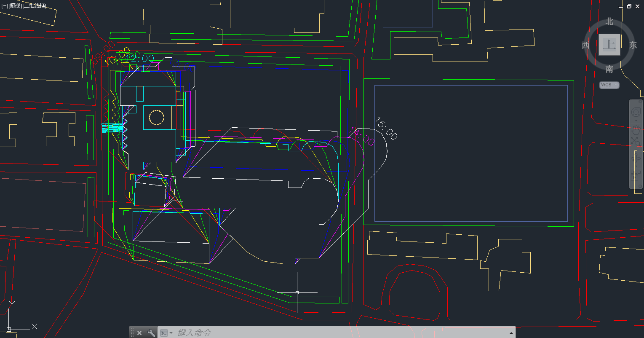Click the west 西 compass direction
The width and height of the screenshot is (644, 338).
[x=585, y=46]
